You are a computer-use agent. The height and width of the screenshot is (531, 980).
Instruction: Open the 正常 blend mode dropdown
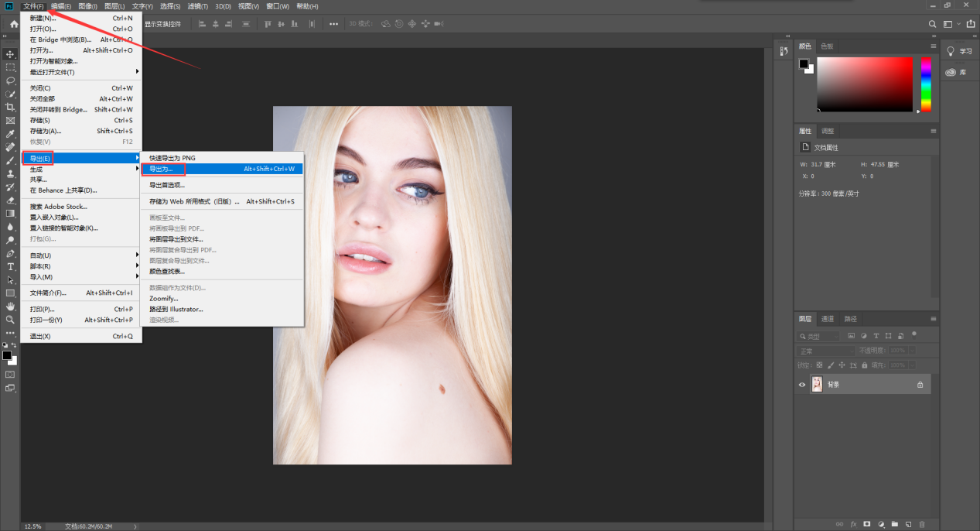coord(825,351)
